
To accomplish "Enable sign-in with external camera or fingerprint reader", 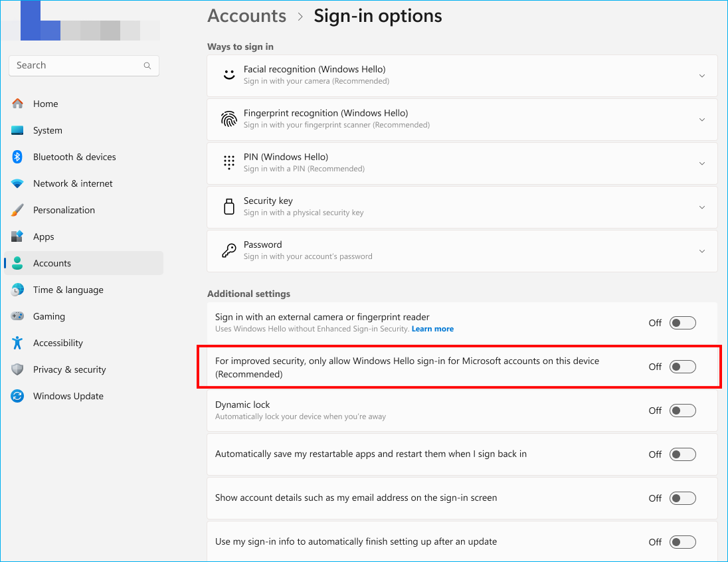I will click(x=682, y=322).
